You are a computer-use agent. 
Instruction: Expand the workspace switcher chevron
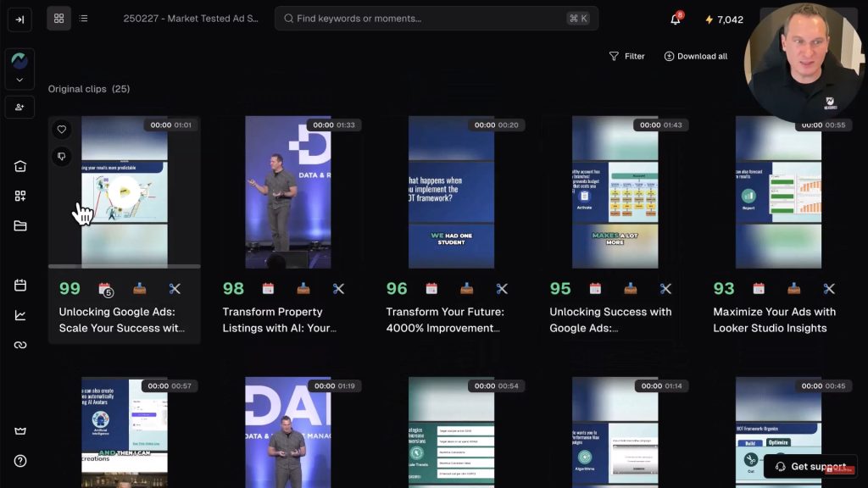[x=19, y=80]
